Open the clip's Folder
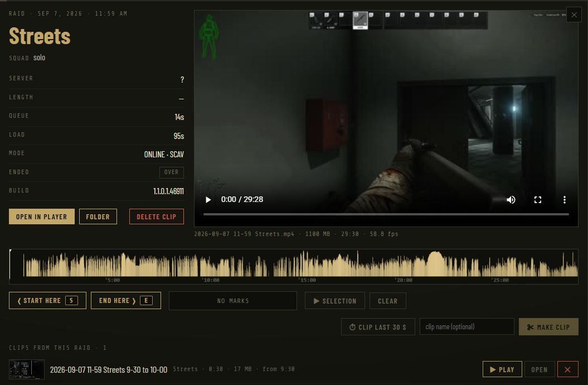Screen dimensions: 588x385 pyautogui.click(x=98, y=216)
